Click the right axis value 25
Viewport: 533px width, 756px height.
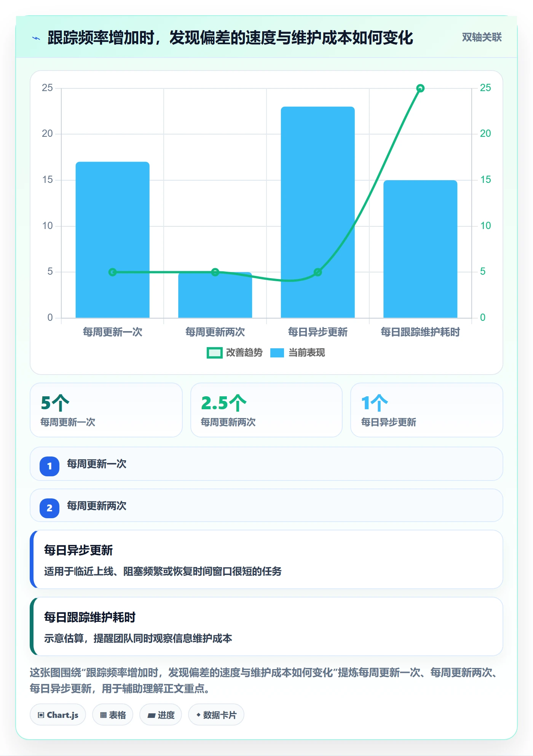[485, 88]
